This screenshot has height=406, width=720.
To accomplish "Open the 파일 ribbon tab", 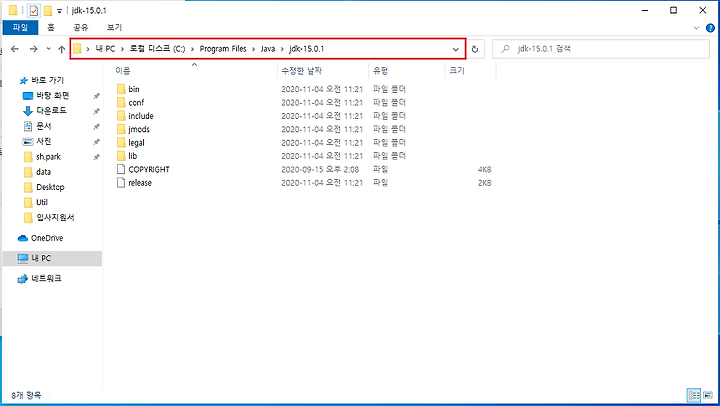I will pos(20,28).
